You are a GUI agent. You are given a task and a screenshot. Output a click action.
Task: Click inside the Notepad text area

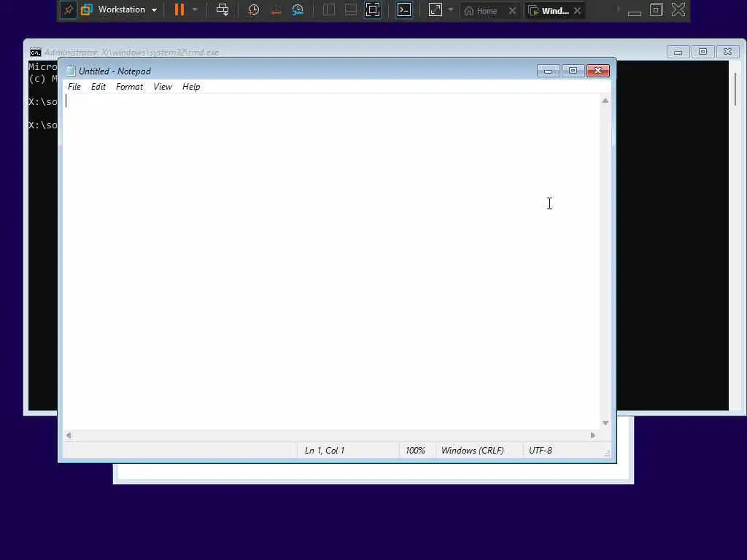point(332,262)
